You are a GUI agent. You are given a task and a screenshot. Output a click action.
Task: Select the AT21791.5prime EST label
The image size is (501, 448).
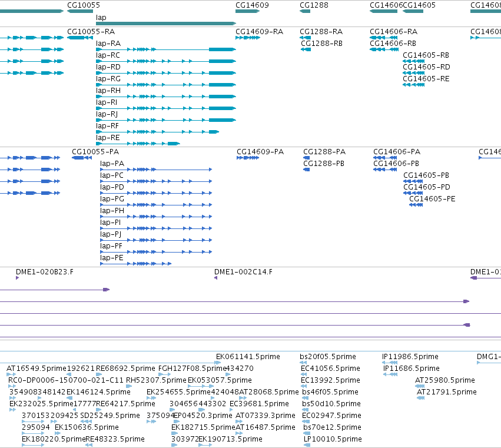pyautogui.click(x=447, y=392)
